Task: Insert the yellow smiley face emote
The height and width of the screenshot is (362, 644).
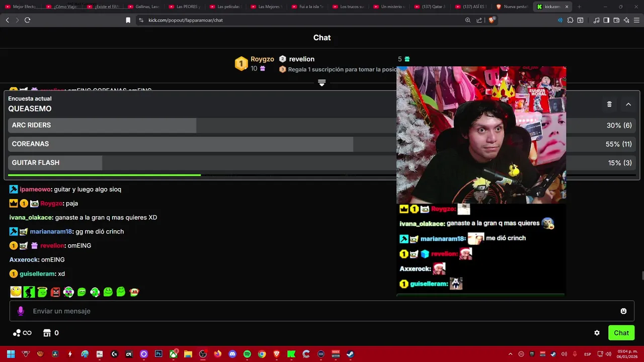Action: pyautogui.click(x=16, y=292)
